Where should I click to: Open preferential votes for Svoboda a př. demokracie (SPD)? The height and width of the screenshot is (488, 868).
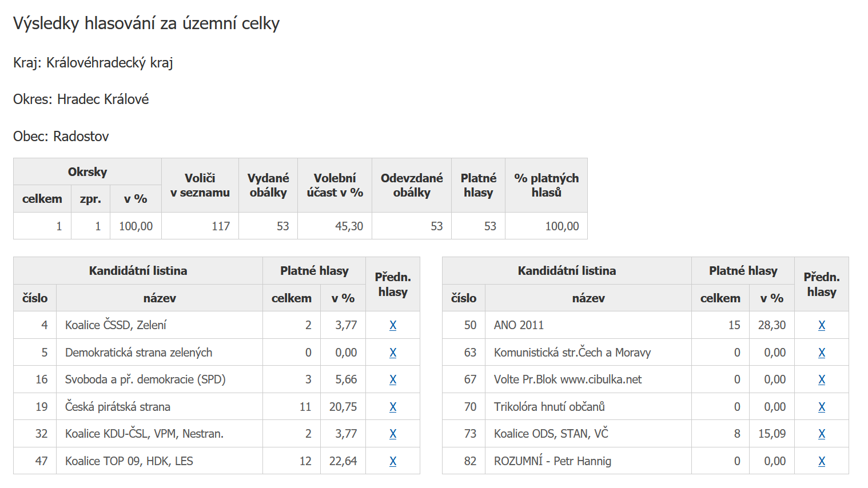[x=393, y=379]
